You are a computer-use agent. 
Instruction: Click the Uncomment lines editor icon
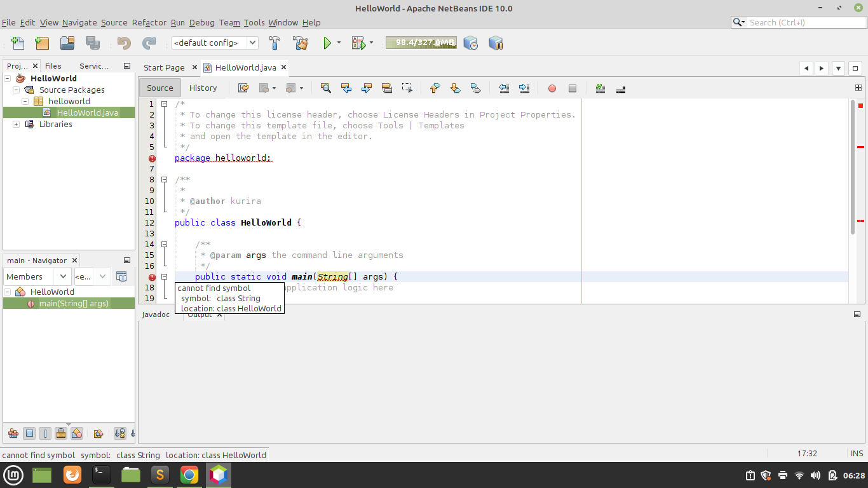(x=621, y=88)
